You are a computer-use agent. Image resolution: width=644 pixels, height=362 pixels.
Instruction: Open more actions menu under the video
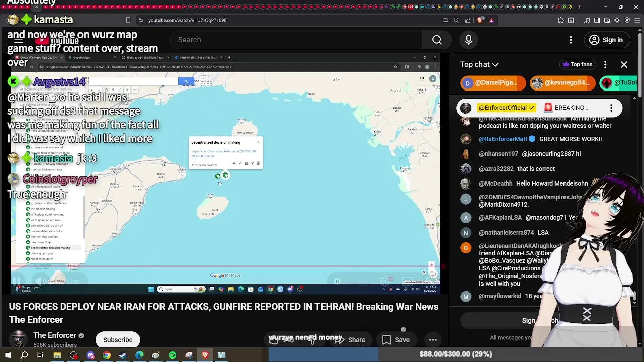pos(433,340)
